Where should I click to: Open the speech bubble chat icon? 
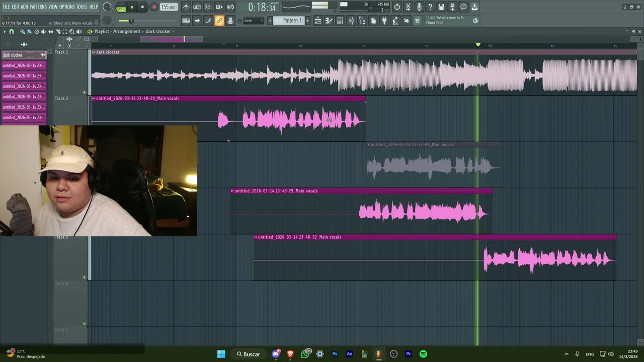(463, 7)
